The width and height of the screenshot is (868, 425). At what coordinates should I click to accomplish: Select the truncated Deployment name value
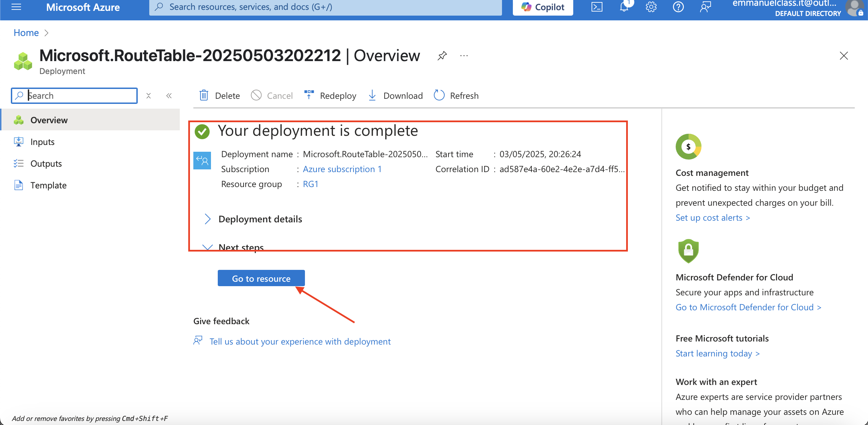coord(365,154)
